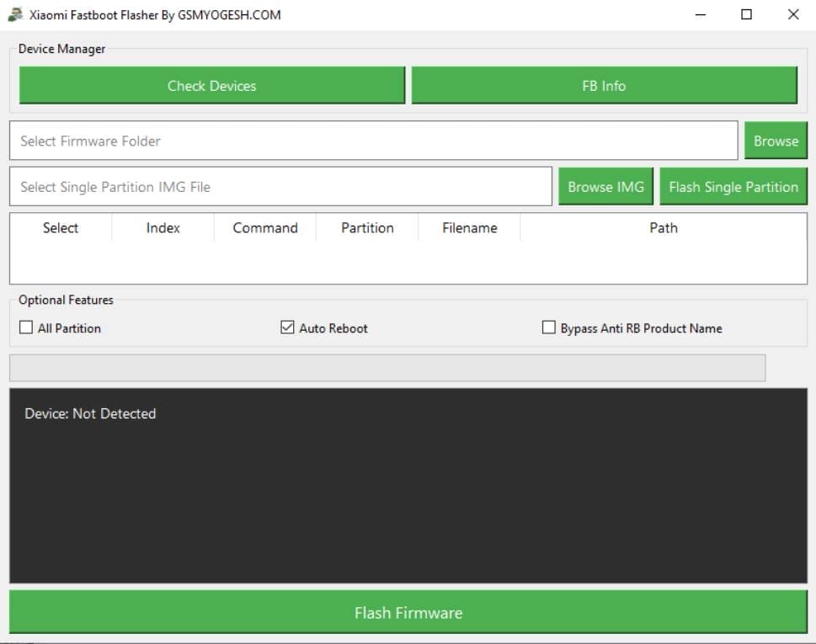
Task: Click the FB Info button
Action: (603, 85)
